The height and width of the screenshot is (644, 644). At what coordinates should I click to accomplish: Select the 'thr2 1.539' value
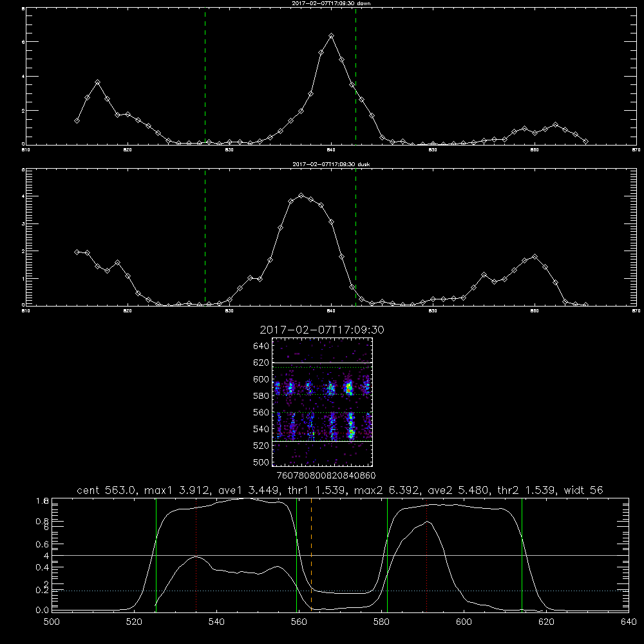(527, 490)
